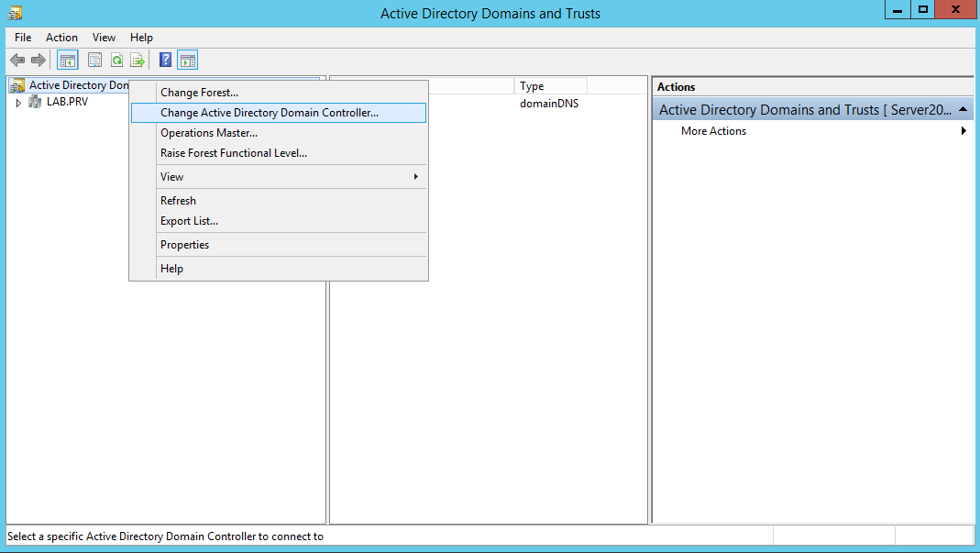
Task: Minimize the Active Directory Domains and Trusts window
Action: (897, 9)
